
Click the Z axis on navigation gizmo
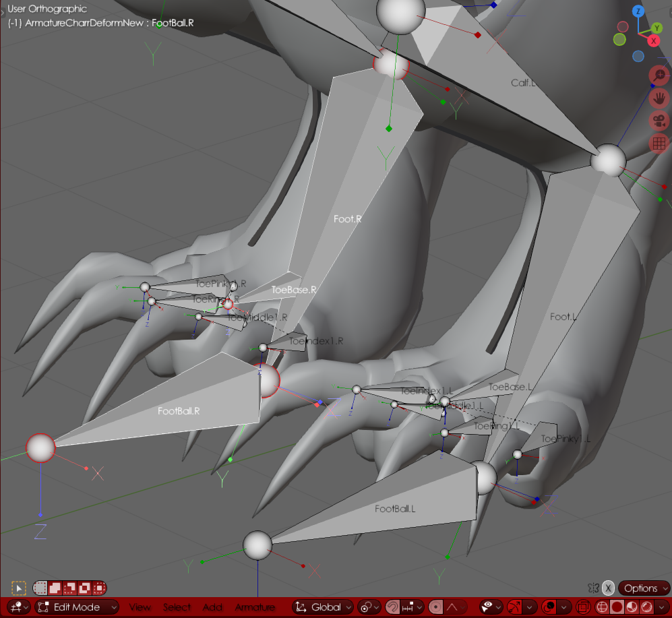(x=638, y=11)
